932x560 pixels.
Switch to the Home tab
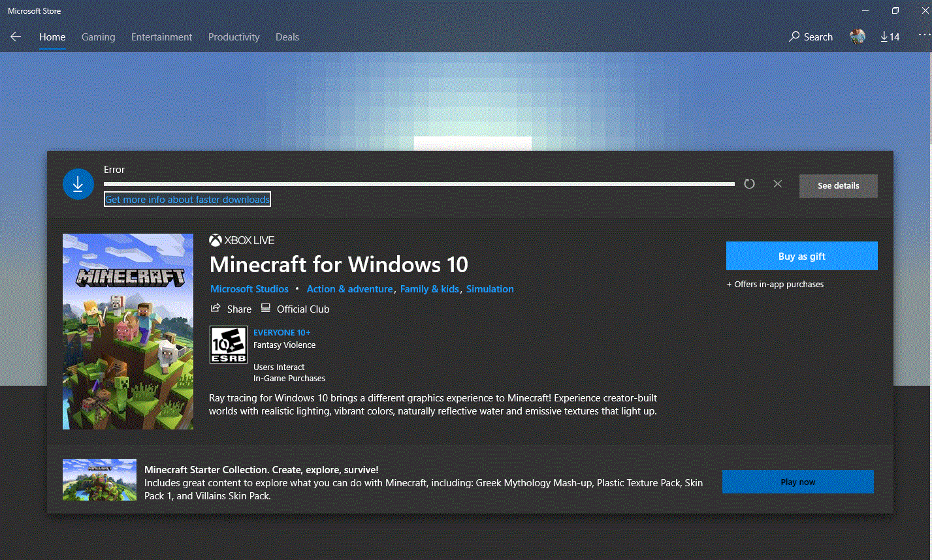coord(52,37)
